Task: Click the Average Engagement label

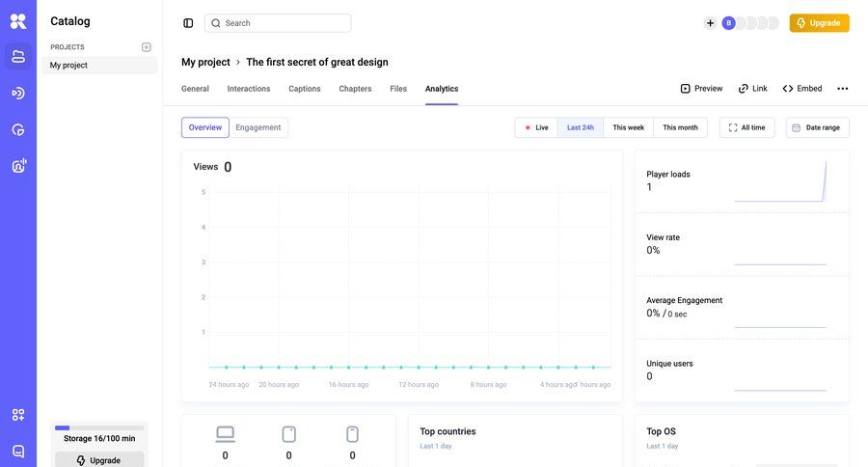Action: pos(684,300)
